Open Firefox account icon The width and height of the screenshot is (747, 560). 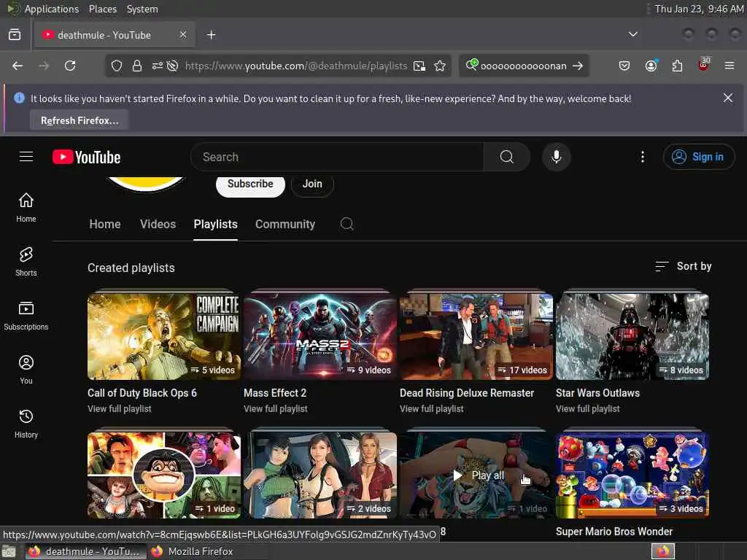coord(651,66)
